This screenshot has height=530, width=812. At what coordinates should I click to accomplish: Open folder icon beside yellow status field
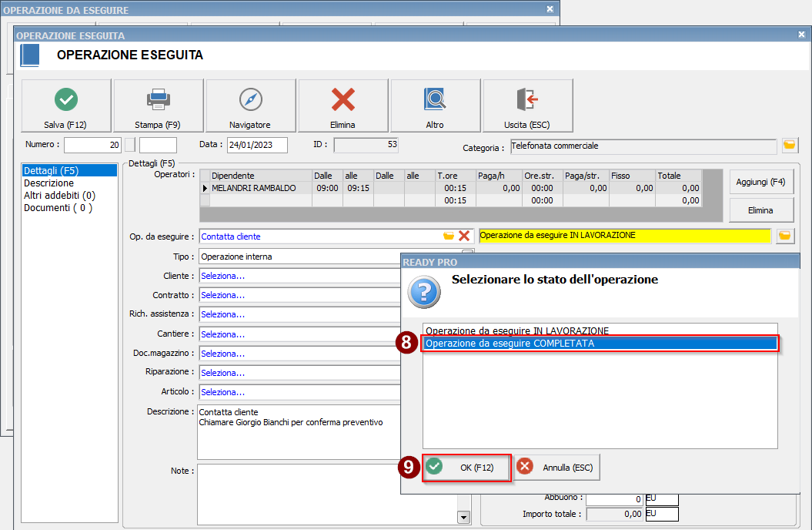coord(785,236)
